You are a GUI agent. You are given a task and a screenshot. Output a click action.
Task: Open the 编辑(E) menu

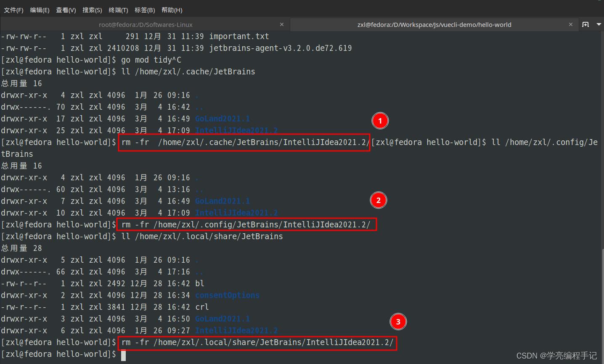tap(40, 10)
